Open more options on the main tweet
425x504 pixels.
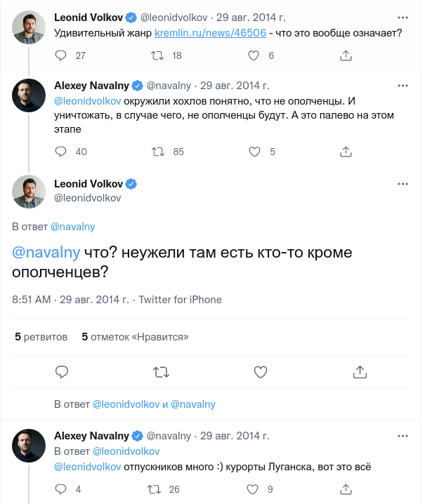(x=403, y=184)
